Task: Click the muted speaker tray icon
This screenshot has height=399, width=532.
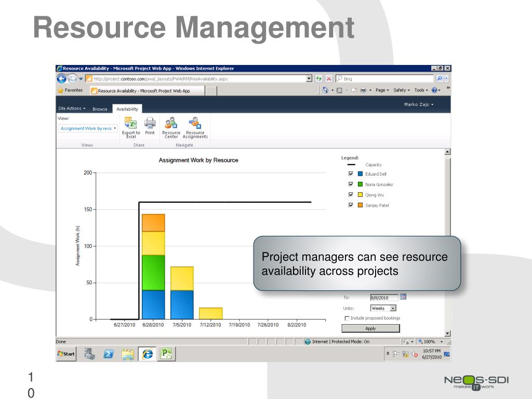Action: pyautogui.click(x=415, y=354)
